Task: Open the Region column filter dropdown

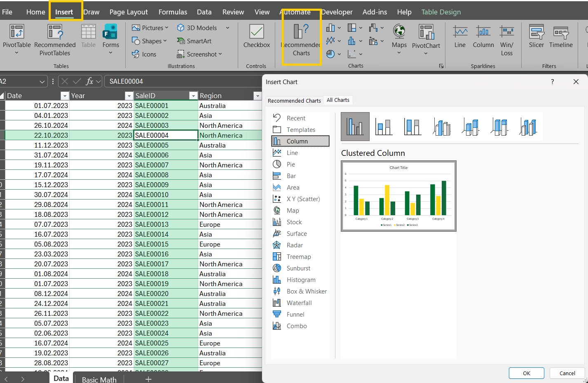Action: 258,96
